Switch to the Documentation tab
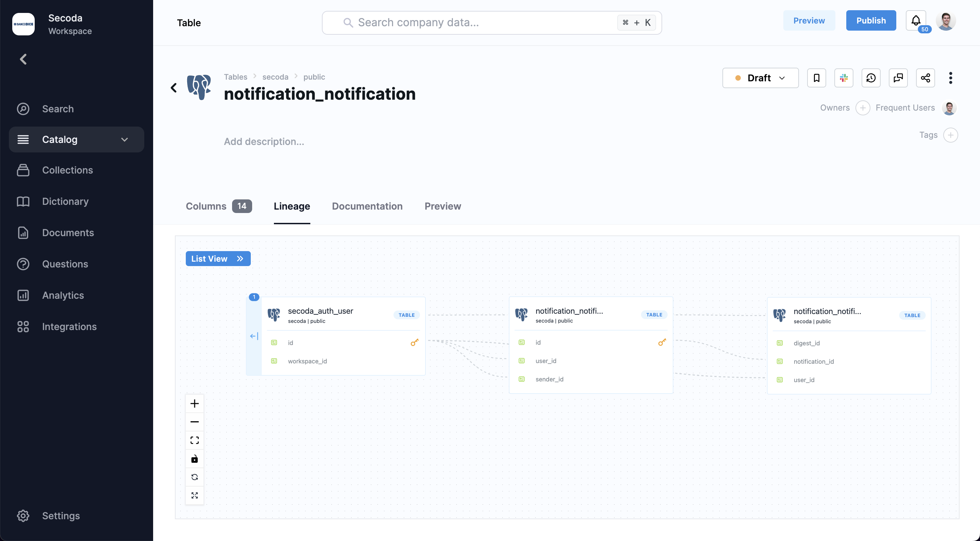 [x=367, y=206]
